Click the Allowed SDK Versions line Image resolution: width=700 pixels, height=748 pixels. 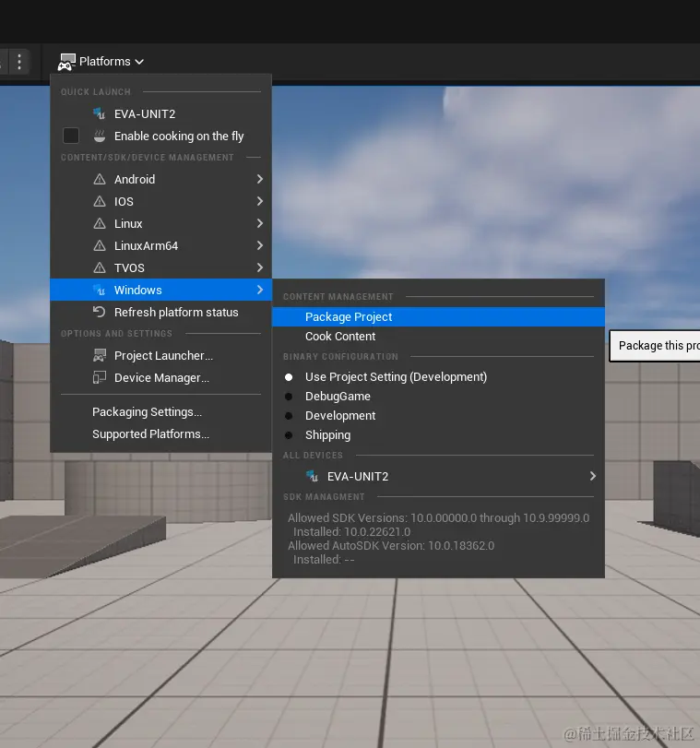(x=438, y=518)
